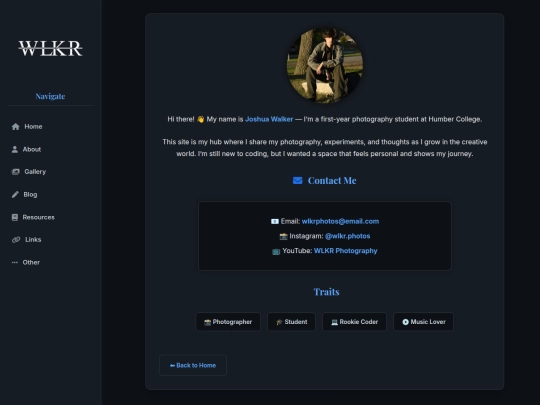Click the "This site is my hub" paragraph
This screenshot has height=405, width=540.
click(x=325, y=148)
